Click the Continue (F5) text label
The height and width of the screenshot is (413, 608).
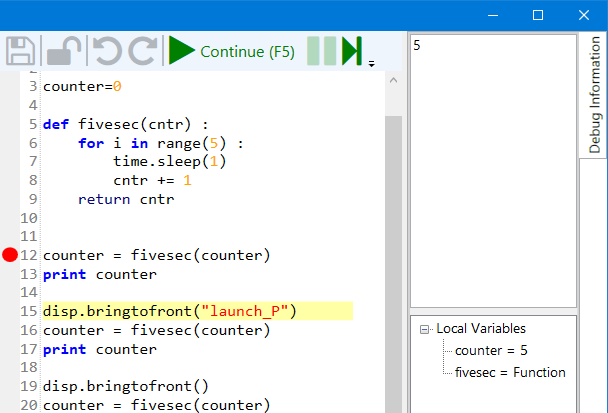(x=247, y=52)
